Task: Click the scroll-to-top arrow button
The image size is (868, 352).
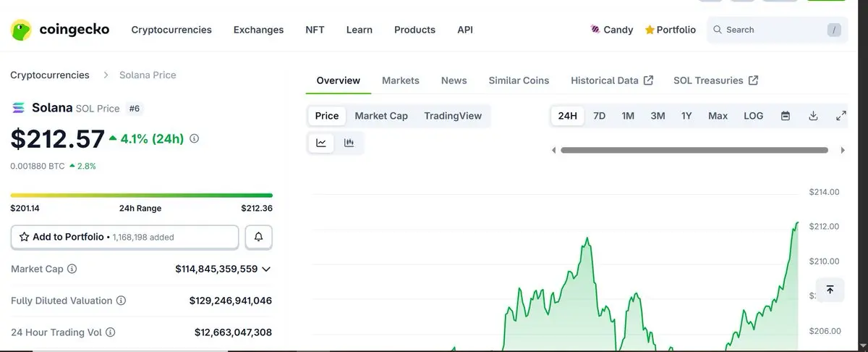Action: 830,290
